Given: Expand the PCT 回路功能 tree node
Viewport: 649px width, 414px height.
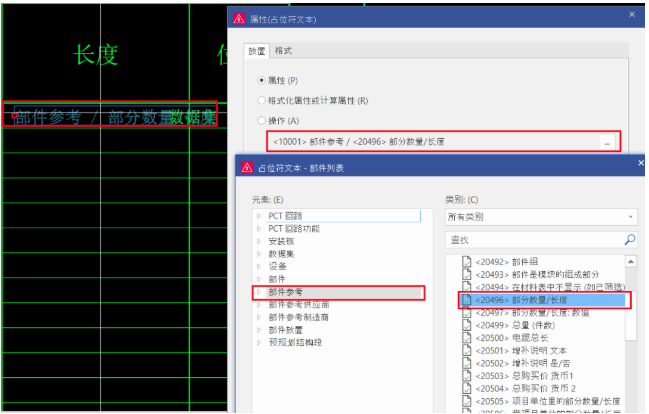Looking at the screenshot, I should (259, 229).
